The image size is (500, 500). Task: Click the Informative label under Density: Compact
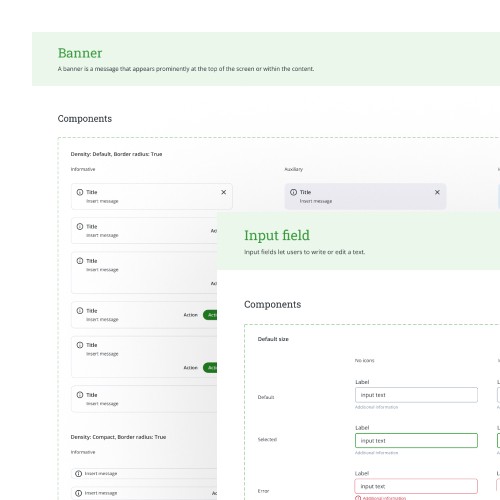(83, 452)
